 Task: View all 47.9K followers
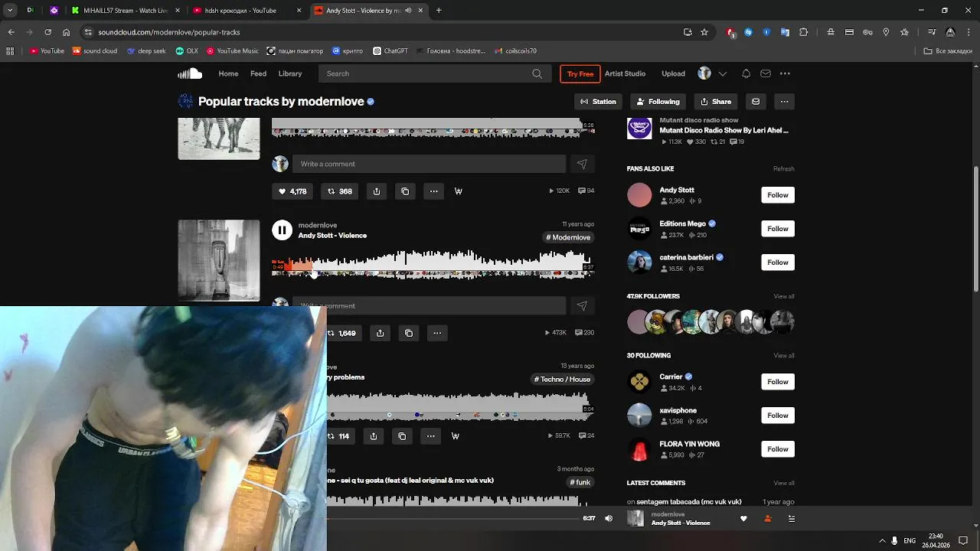(x=784, y=296)
